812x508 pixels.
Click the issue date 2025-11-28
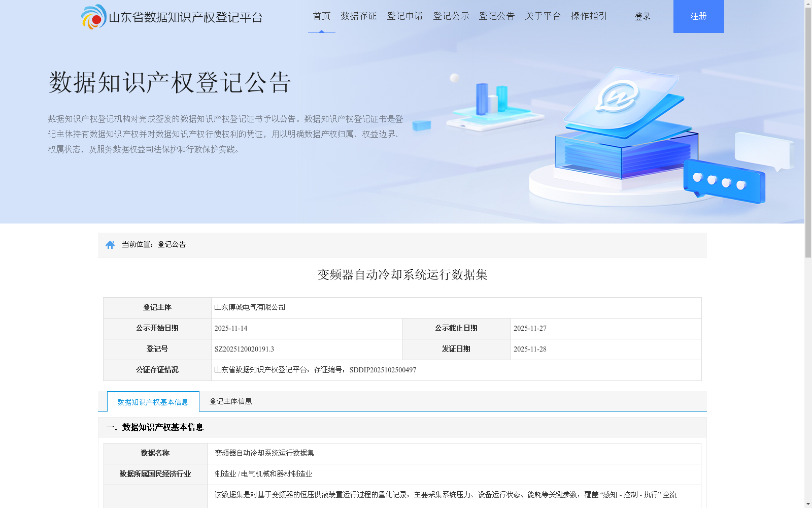530,349
